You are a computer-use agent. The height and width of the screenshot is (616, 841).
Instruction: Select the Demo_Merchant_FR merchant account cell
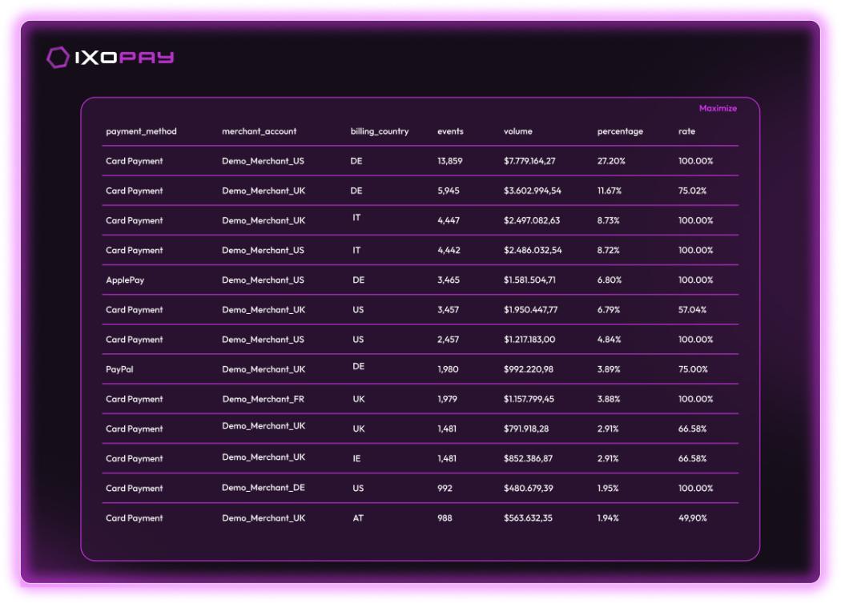point(264,399)
